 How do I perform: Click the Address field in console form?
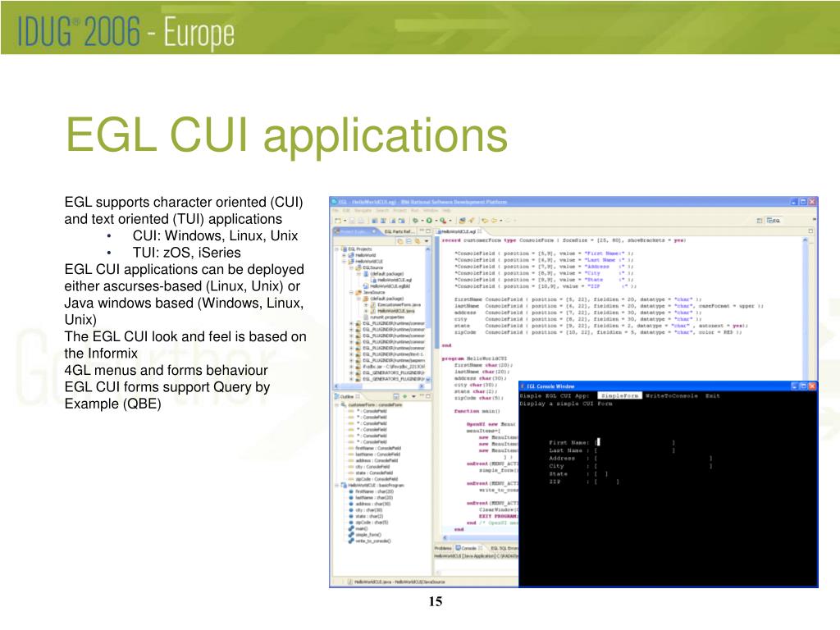(x=653, y=459)
